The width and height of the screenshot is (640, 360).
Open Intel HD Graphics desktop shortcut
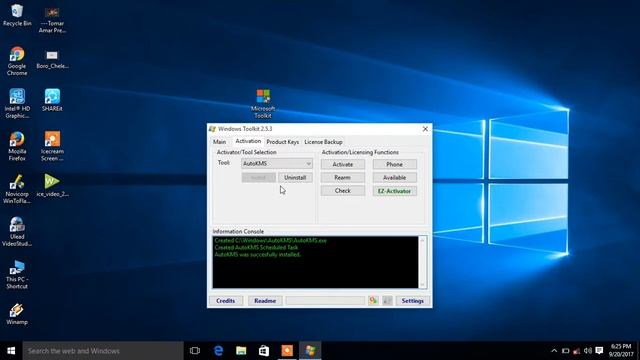(x=17, y=104)
